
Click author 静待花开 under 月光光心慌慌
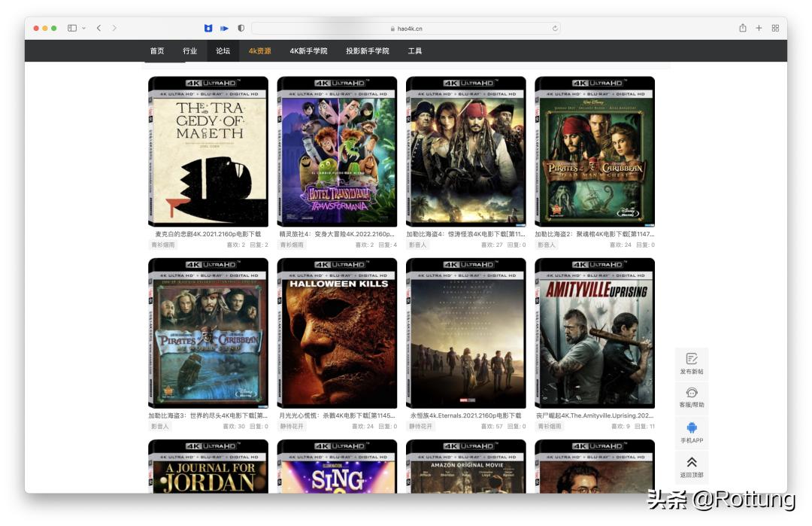(x=292, y=427)
